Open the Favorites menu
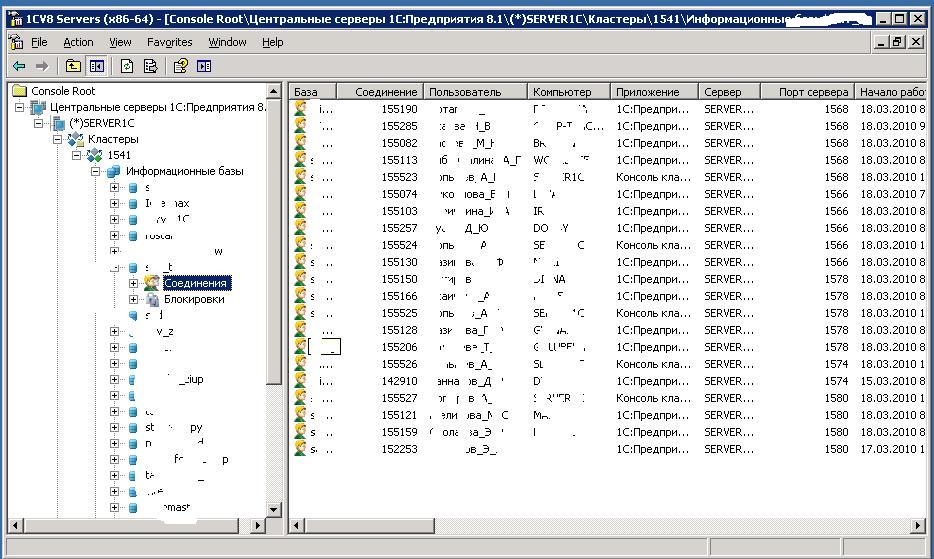 click(x=170, y=42)
